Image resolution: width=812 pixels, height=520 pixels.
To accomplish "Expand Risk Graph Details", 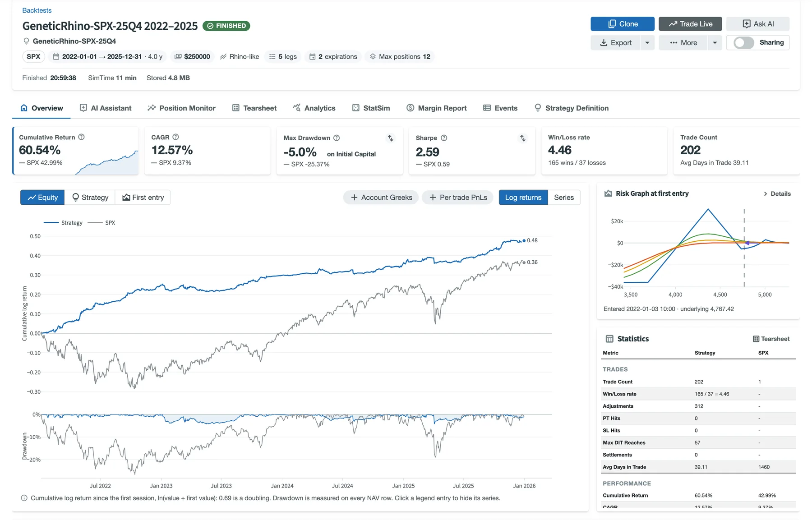I will [x=777, y=194].
